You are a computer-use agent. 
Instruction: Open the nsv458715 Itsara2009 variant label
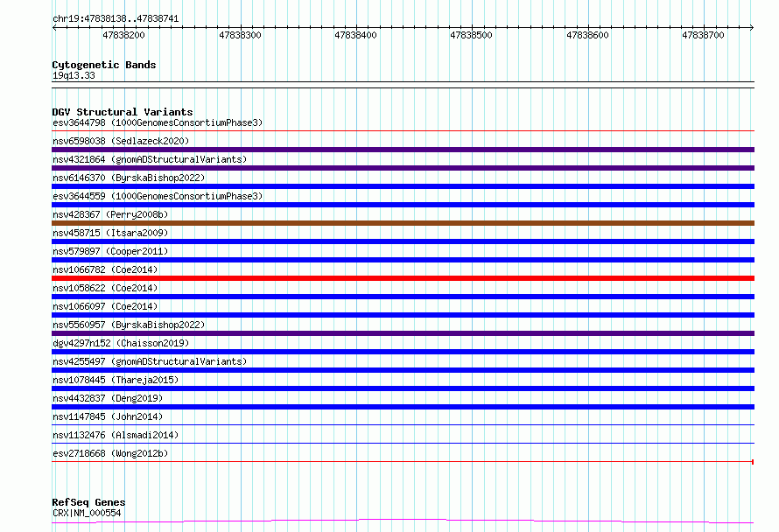pos(110,233)
